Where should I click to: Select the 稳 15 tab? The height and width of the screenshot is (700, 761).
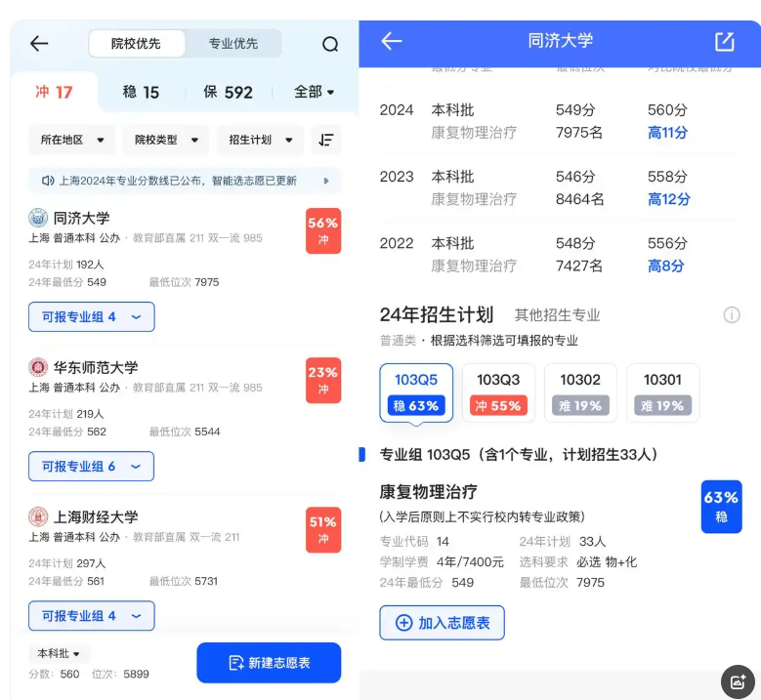pos(141,92)
